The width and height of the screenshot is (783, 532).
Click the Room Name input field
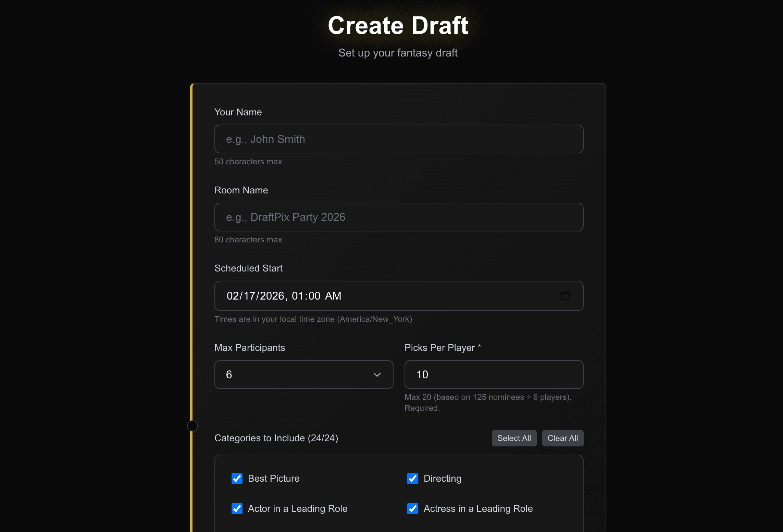point(398,217)
